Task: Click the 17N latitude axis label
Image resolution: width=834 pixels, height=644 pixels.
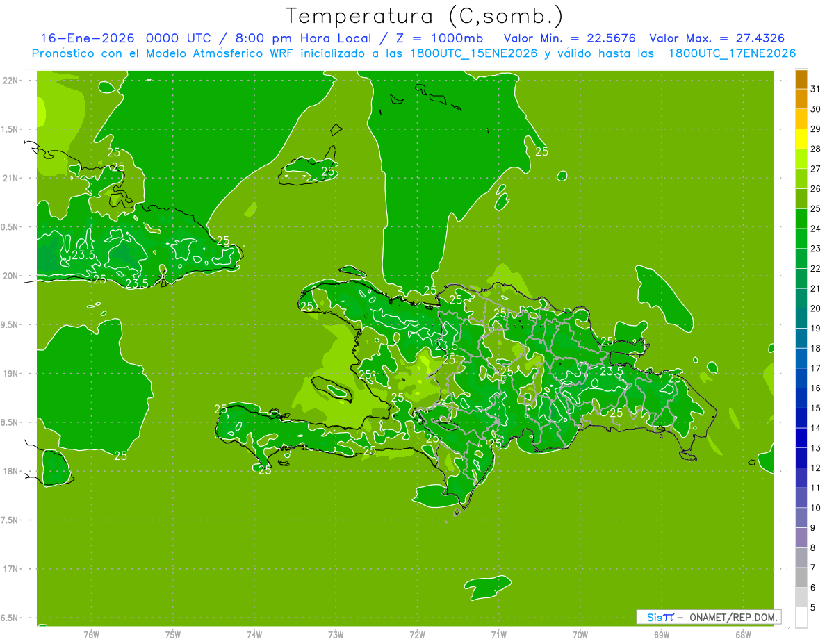Action: (10, 569)
